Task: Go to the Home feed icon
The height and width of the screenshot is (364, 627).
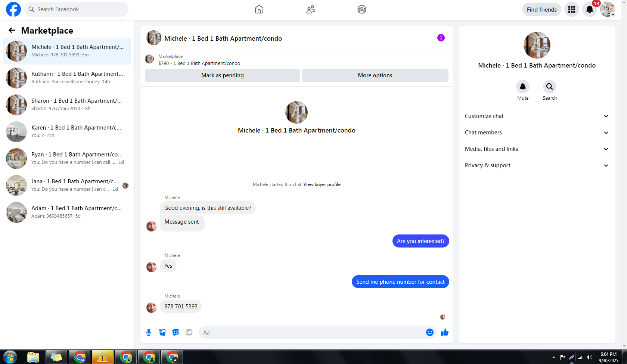Action: pos(259,9)
